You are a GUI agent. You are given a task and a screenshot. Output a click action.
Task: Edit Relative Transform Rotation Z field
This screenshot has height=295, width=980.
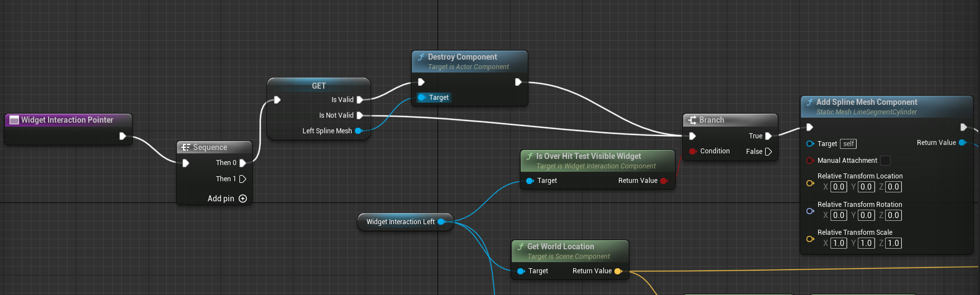(x=893, y=215)
